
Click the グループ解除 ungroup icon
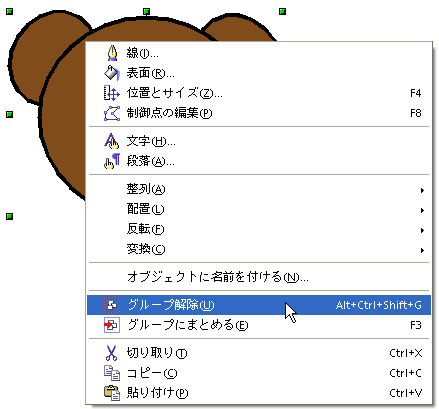112,305
